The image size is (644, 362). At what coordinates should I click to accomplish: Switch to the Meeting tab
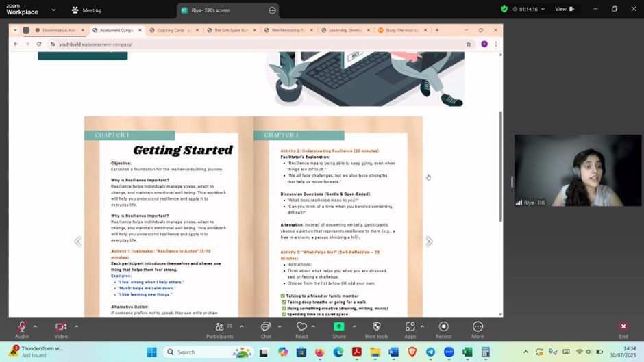[86, 10]
